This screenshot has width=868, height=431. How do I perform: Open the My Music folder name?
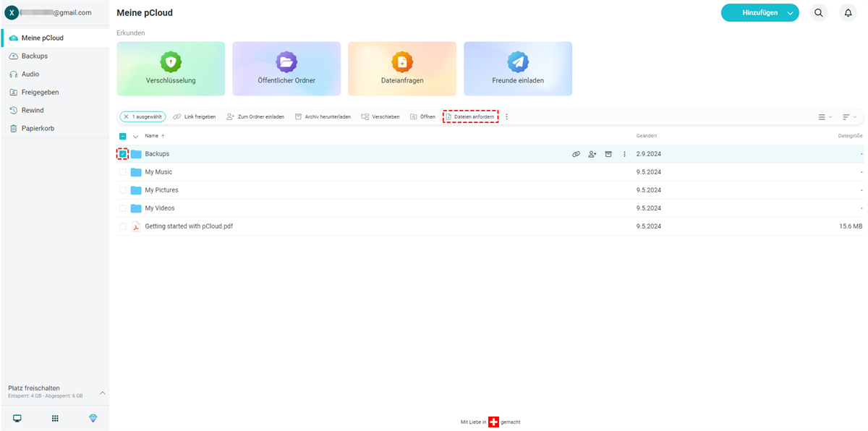click(x=158, y=172)
